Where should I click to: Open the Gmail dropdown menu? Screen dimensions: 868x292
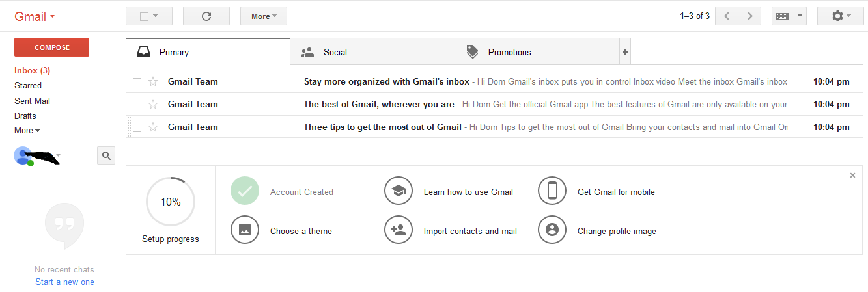35,16
